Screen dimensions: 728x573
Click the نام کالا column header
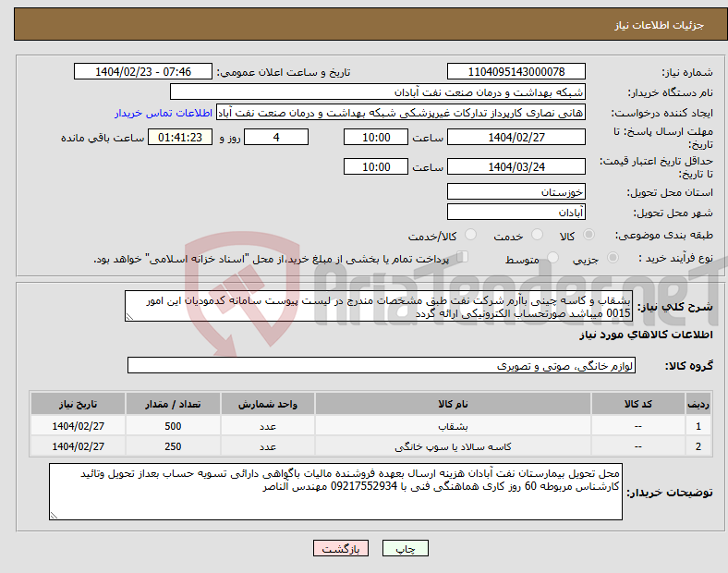pos(453,404)
